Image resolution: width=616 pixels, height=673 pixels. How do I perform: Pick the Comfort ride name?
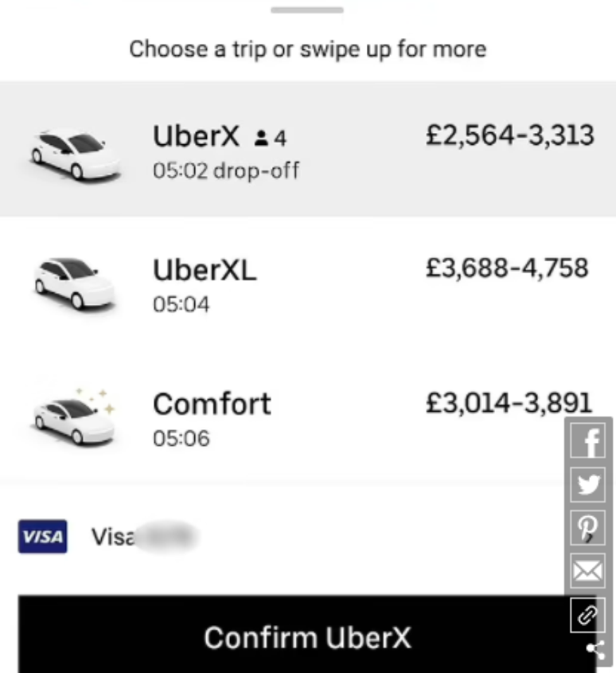click(212, 405)
